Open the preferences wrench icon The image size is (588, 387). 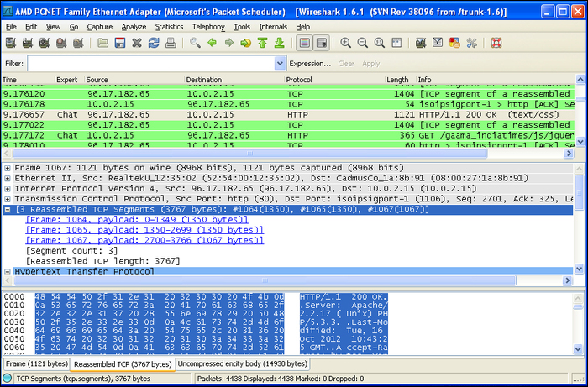471,43
